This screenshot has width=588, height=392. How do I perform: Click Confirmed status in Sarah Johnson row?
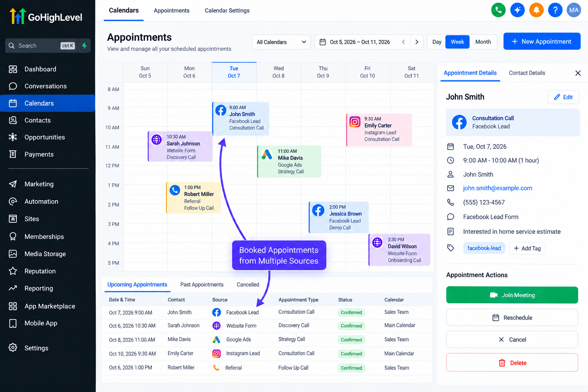[x=351, y=326]
